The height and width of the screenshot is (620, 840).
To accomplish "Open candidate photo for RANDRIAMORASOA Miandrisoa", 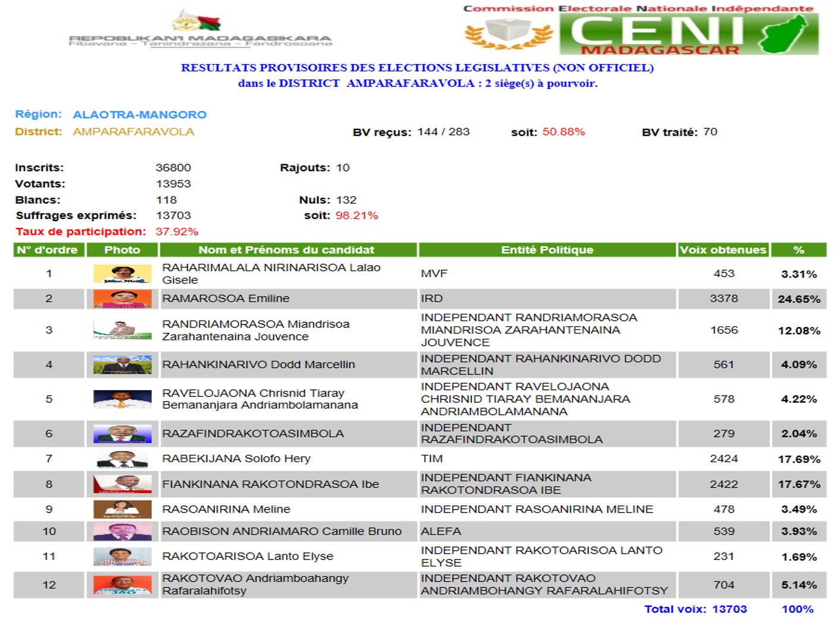I will pyautogui.click(x=122, y=330).
